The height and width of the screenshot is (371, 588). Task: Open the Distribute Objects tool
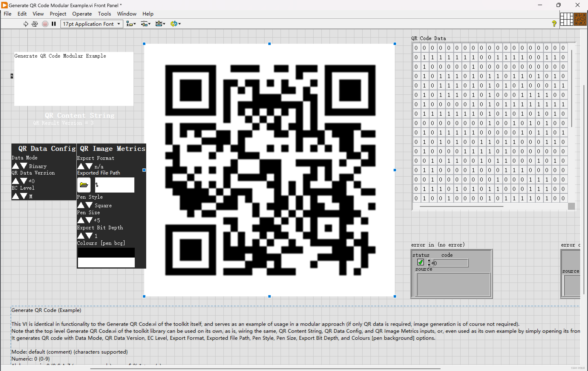click(x=146, y=24)
